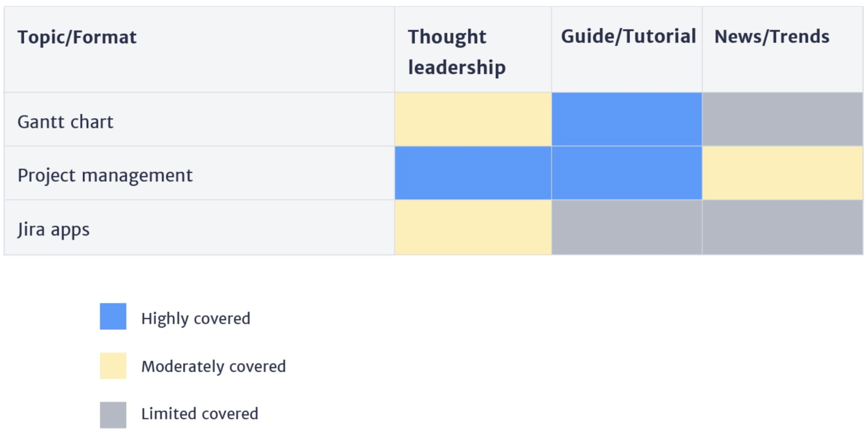Click the blue Highly covered legend swatch
Viewport: 868px width, 433px height.
click(113, 316)
